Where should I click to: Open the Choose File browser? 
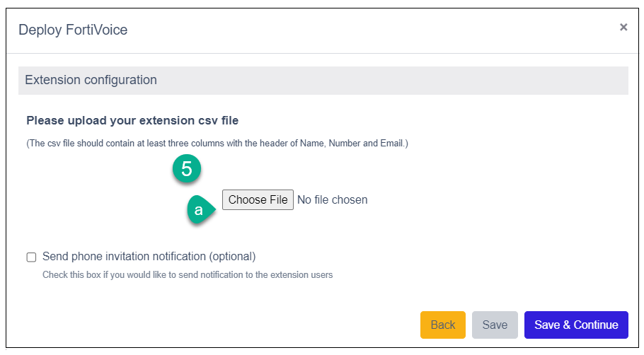click(x=258, y=200)
